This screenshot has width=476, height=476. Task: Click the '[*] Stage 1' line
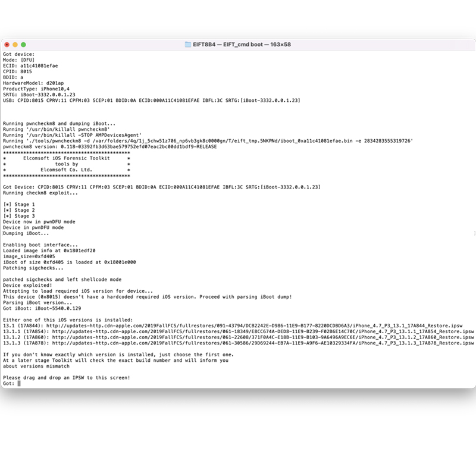click(x=19, y=204)
